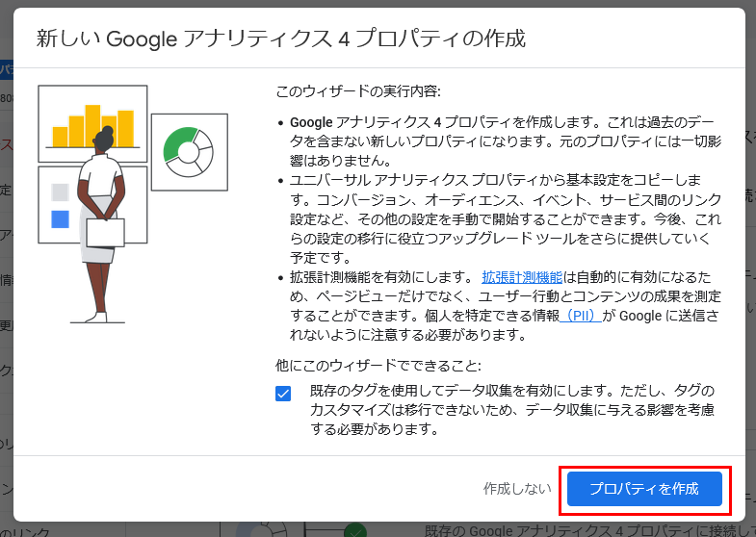Click the green checkmark icon behind the dialog
This screenshot has height=537, width=756.
(x=356, y=529)
